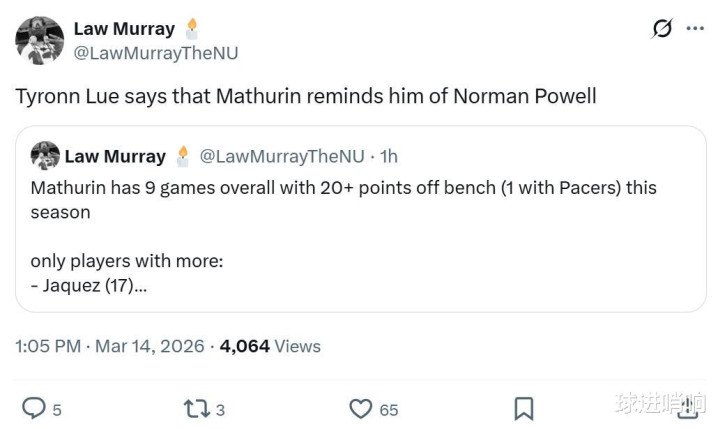Bookmark this tweet
The width and height of the screenshot is (718, 429).
(x=523, y=408)
